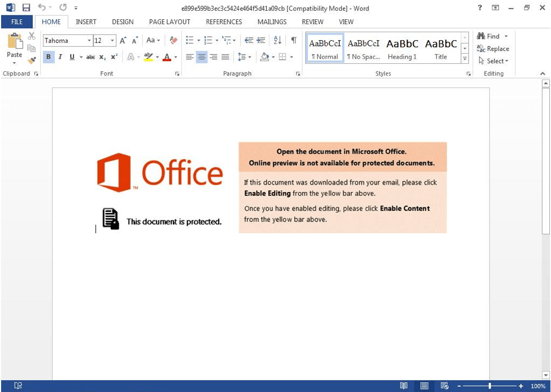Click the Undo arrow icon

42,7
